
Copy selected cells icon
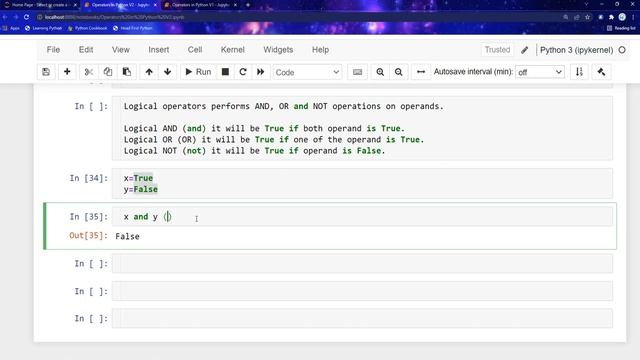tap(108, 72)
